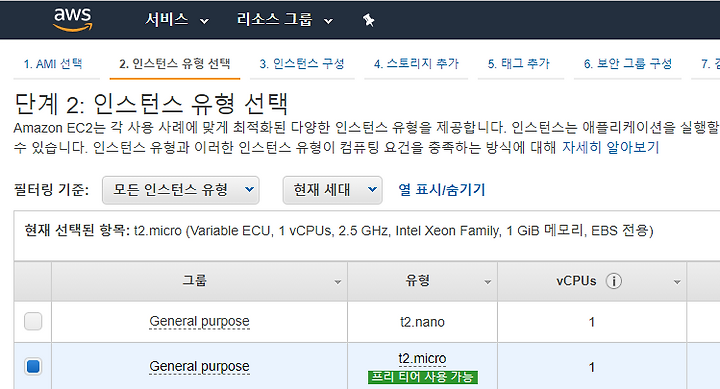Click the green free tier eligible badge

tap(422, 377)
